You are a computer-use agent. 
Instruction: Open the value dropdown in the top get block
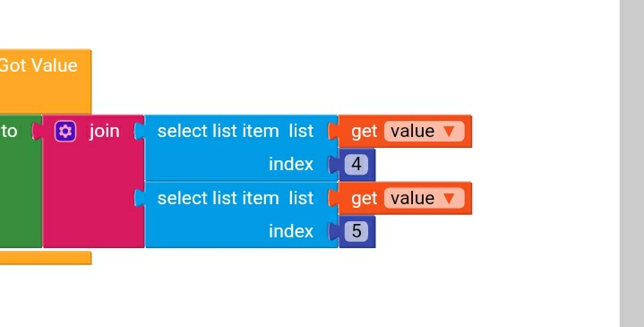point(425,132)
